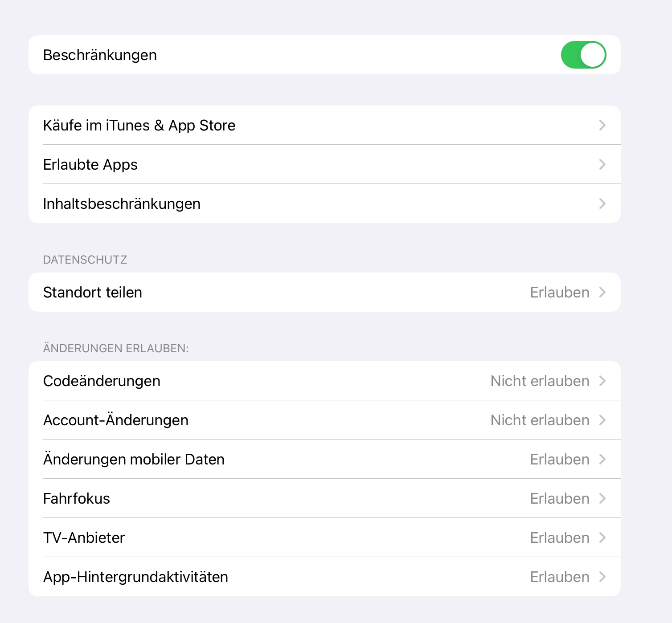Click the chevron on Änderungen mobiler Daten row

coord(602,459)
